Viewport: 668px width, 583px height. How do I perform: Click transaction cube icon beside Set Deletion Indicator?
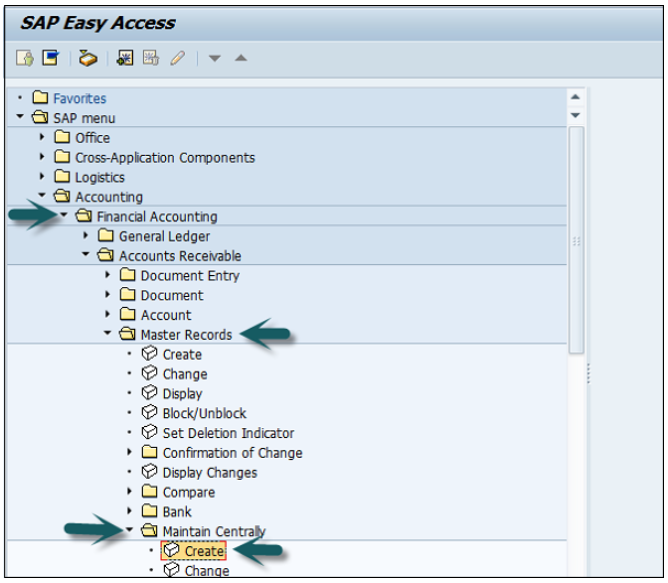coord(150,432)
